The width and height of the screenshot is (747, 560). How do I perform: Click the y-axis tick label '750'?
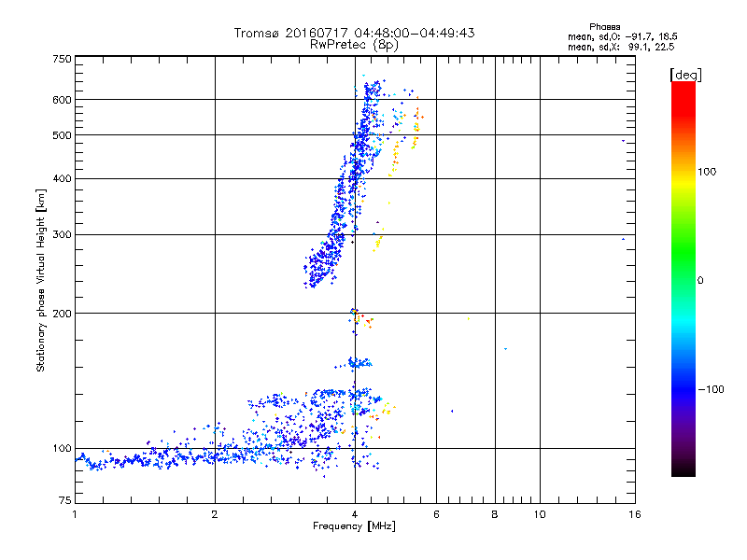(x=62, y=59)
